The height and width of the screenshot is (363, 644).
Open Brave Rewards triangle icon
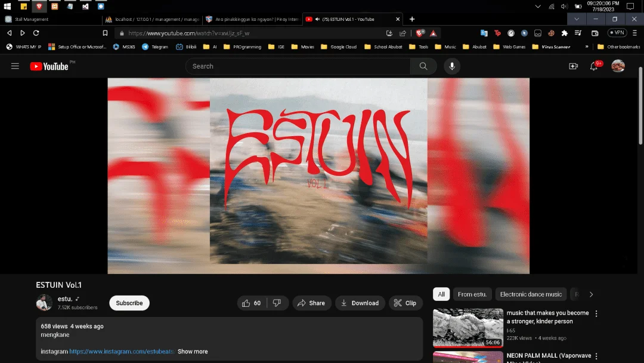point(434,33)
